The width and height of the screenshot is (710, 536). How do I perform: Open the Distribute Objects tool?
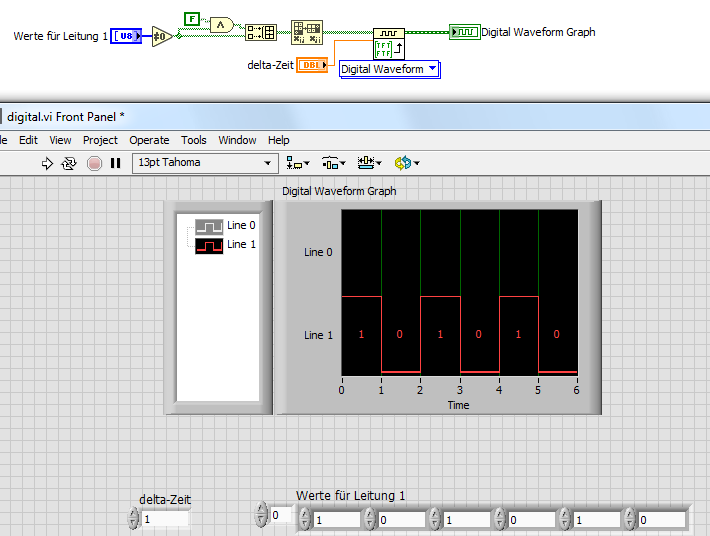[333, 163]
